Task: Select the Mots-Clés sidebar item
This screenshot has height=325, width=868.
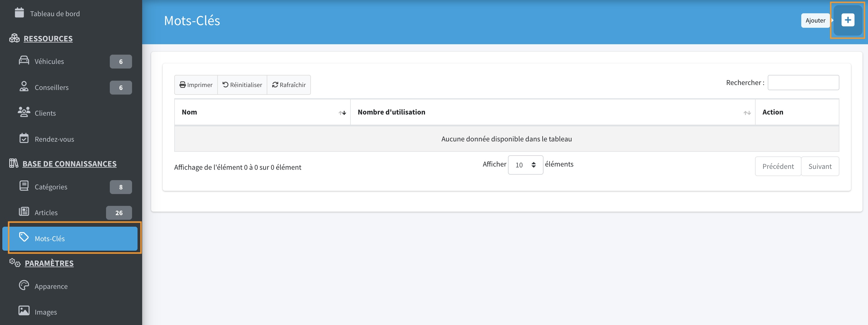Action: [x=50, y=239]
